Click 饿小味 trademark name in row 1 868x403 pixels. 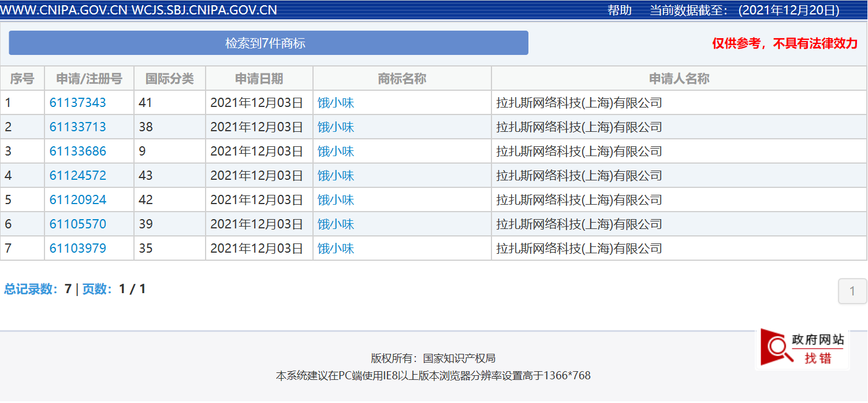tap(336, 103)
